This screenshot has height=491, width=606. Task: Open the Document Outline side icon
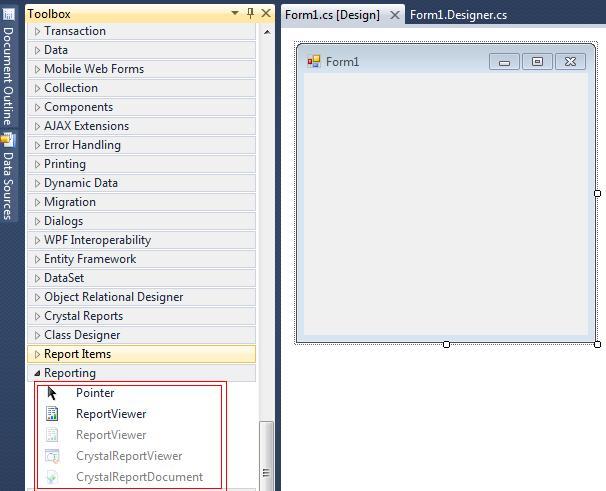pos(9,14)
